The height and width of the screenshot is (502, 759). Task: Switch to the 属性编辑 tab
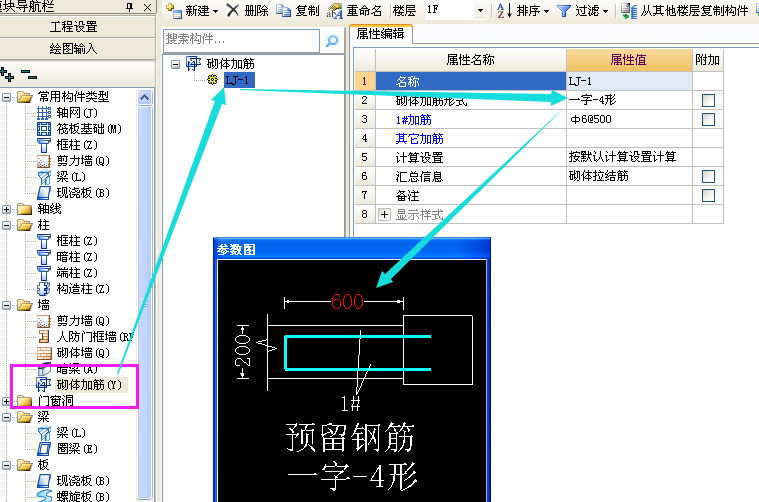[380, 34]
